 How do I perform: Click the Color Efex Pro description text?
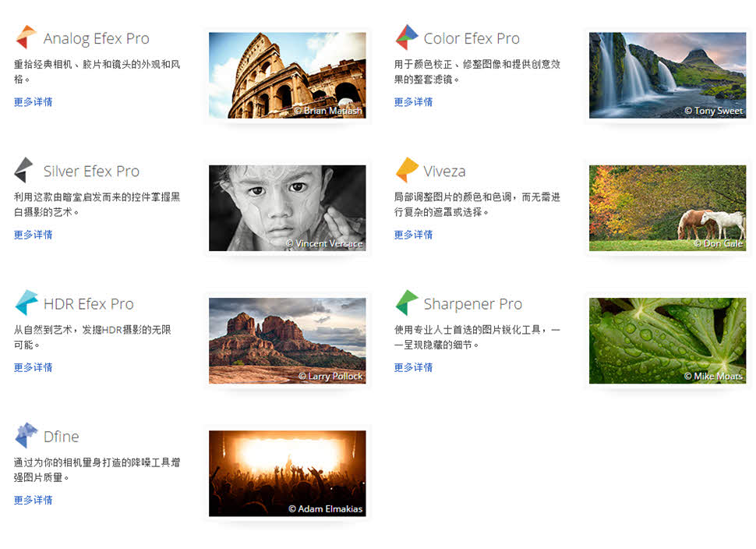(477, 72)
